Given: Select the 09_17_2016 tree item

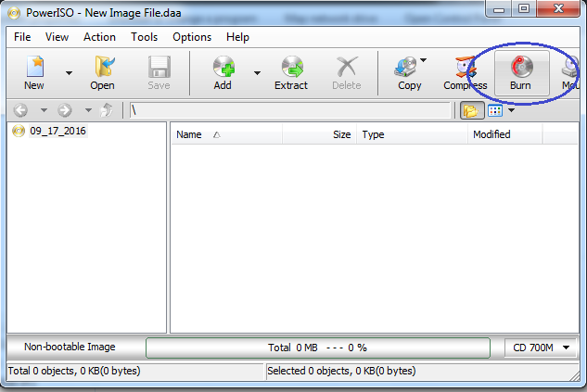Looking at the screenshot, I should coord(57,131).
